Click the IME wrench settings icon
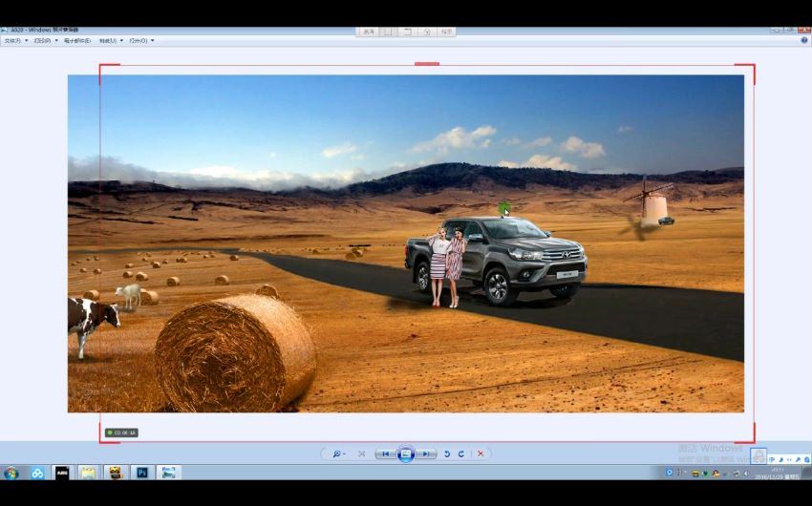Viewport: 812px width, 506px height. 798,460
